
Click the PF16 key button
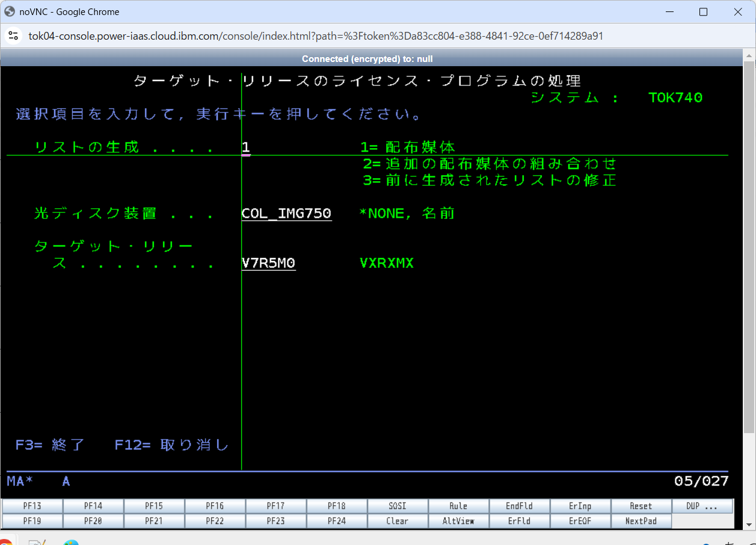pos(215,506)
